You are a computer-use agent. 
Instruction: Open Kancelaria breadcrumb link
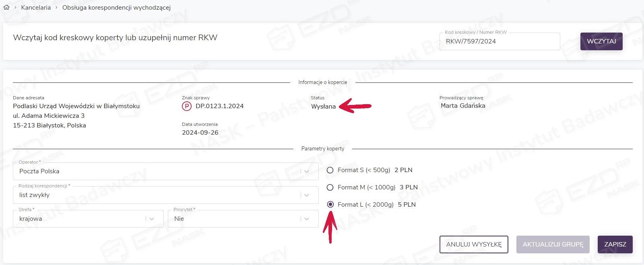pyautogui.click(x=36, y=8)
